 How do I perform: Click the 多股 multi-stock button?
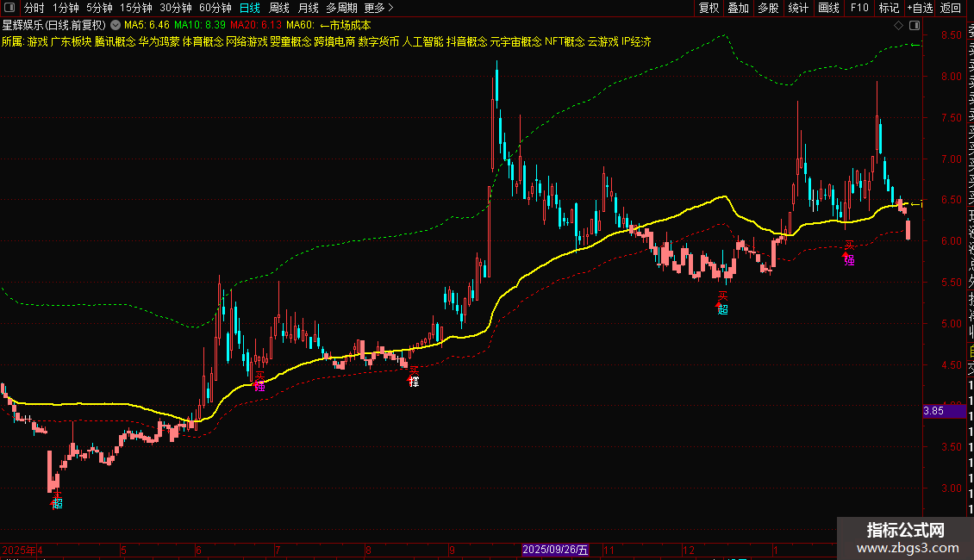pyautogui.click(x=768, y=8)
